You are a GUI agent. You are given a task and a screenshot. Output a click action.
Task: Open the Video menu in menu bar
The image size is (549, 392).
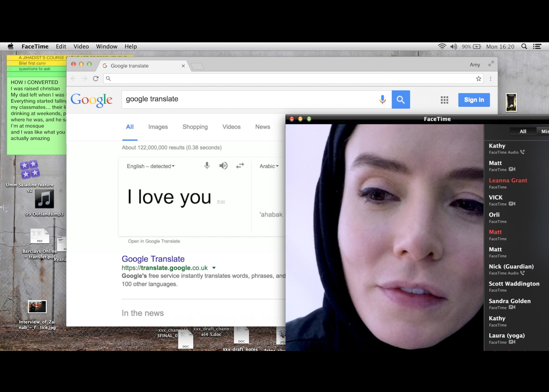pos(81,46)
